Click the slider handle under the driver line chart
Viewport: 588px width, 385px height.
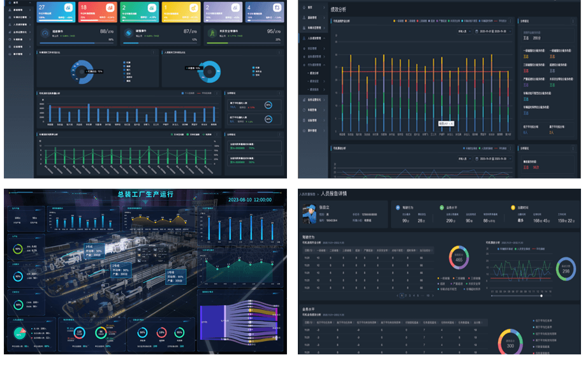(x=541, y=296)
